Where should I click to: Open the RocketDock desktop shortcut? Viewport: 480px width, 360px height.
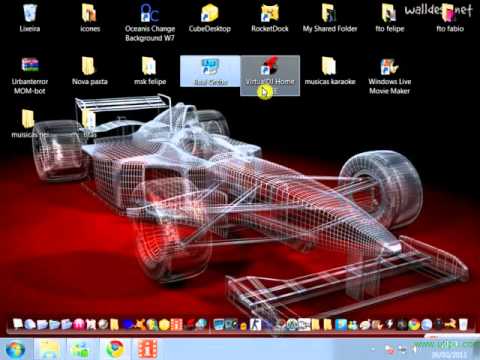click(270, 18)
